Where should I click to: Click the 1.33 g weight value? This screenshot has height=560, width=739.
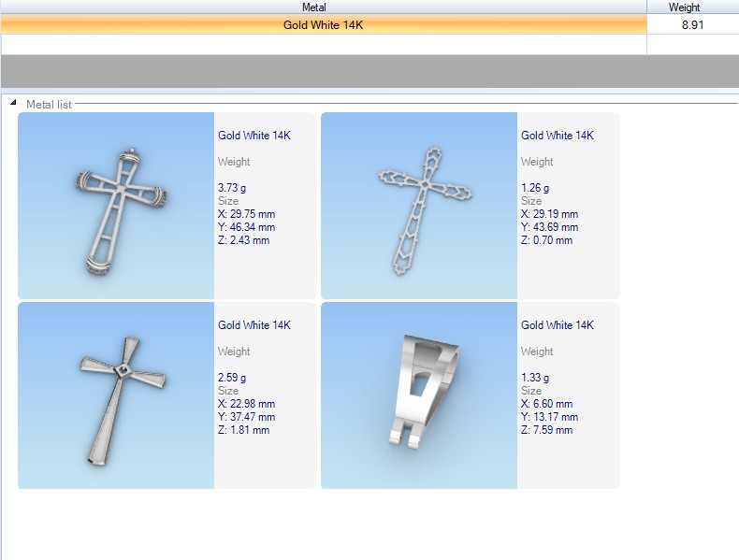[535, 378]
